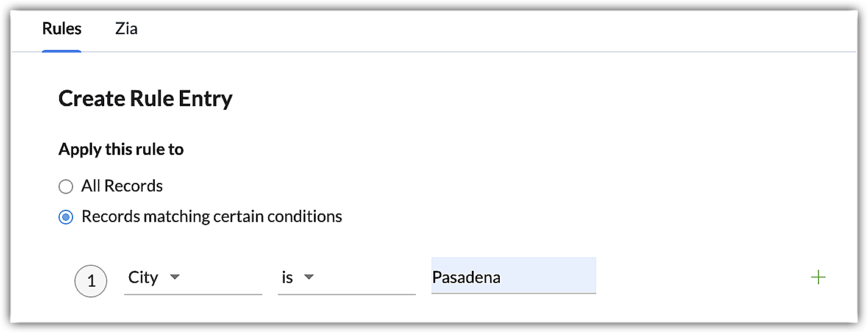Click the condition number 1 circle
Viewport: 868px width, 333px height.
(91, 282)
